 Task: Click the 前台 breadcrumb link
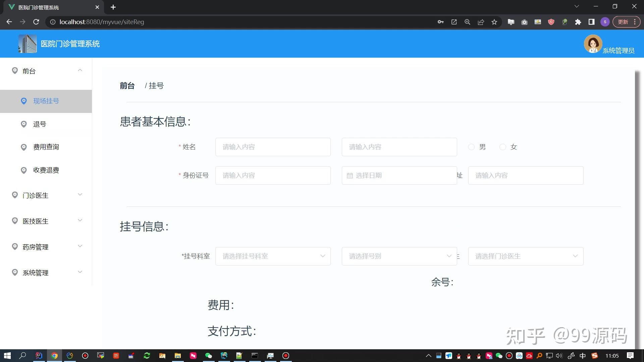click(x=127, y=86)
